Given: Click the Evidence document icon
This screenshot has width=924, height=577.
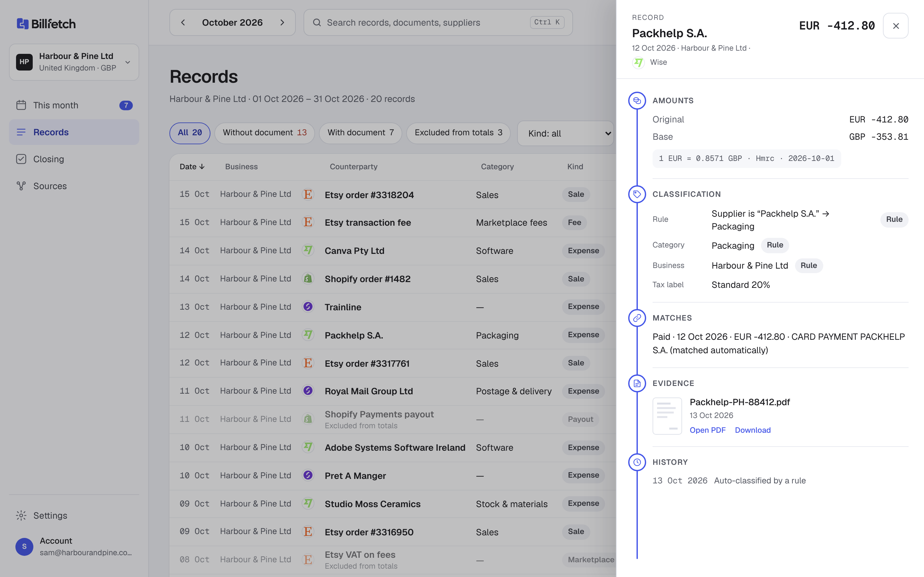Looking at the screenshot, I should coord(637,383).
